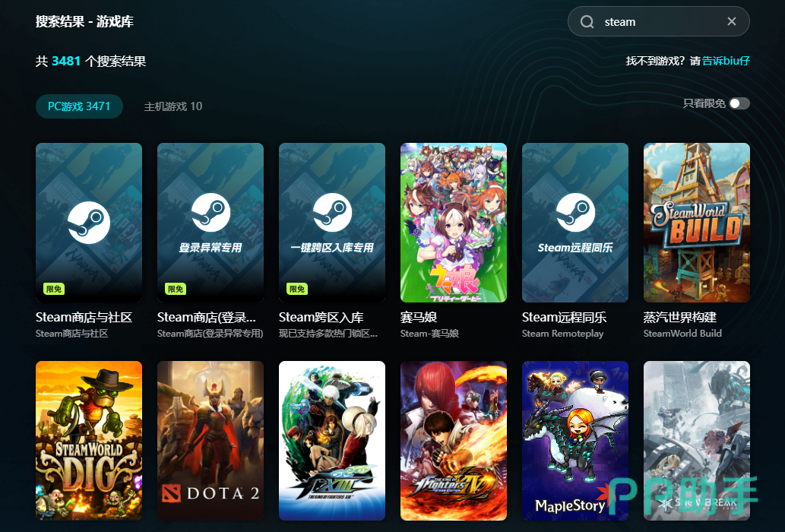Image resolution: width=785 pixels, height=532 pixels.
Task: Open the MapleStory game cover
Action: (x=575, y=440)
